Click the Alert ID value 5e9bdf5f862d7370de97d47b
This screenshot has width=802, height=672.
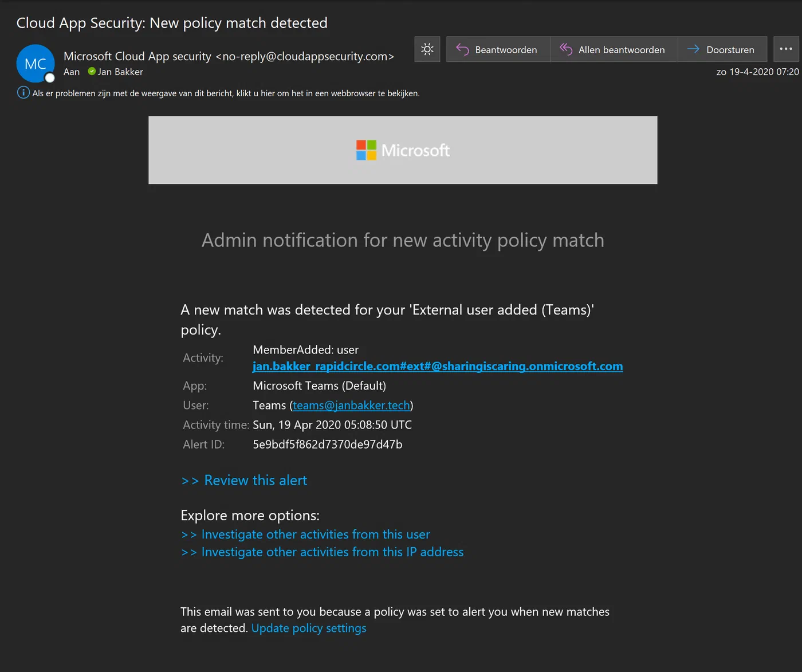tap(328, 445)
